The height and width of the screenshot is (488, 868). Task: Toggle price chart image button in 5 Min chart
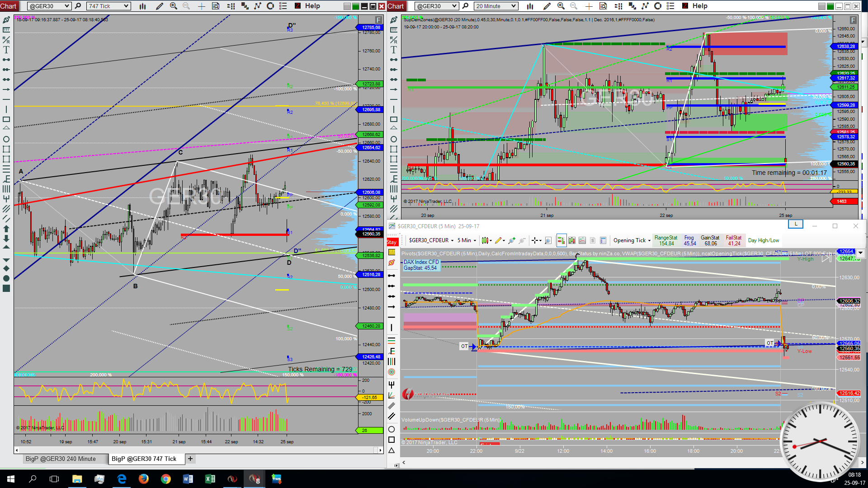[582, 240]
